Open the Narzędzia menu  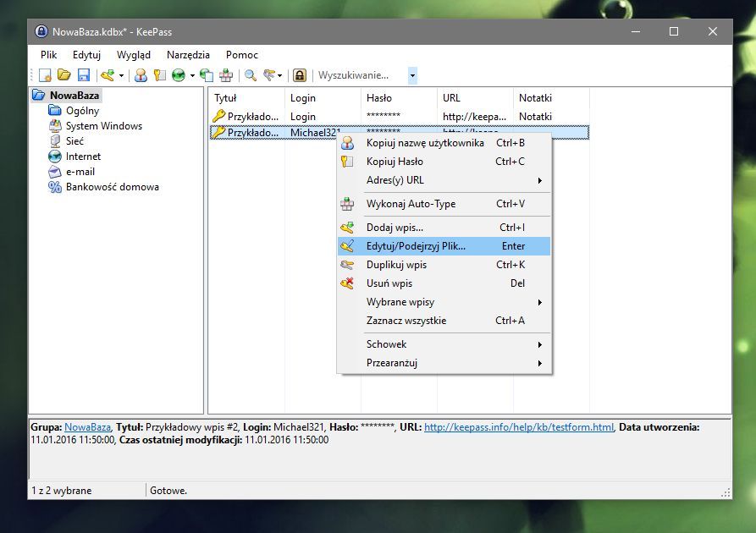click(188, 55)
